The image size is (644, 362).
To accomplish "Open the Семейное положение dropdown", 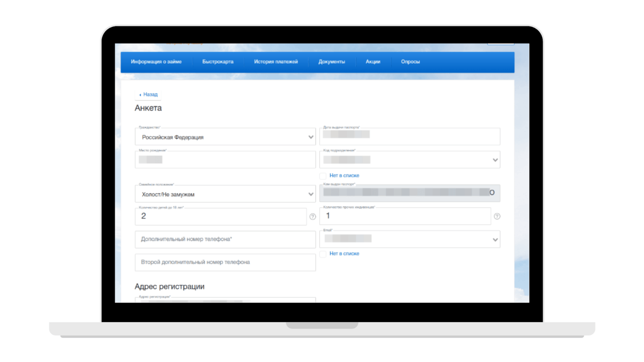I will tap(225, 194).
